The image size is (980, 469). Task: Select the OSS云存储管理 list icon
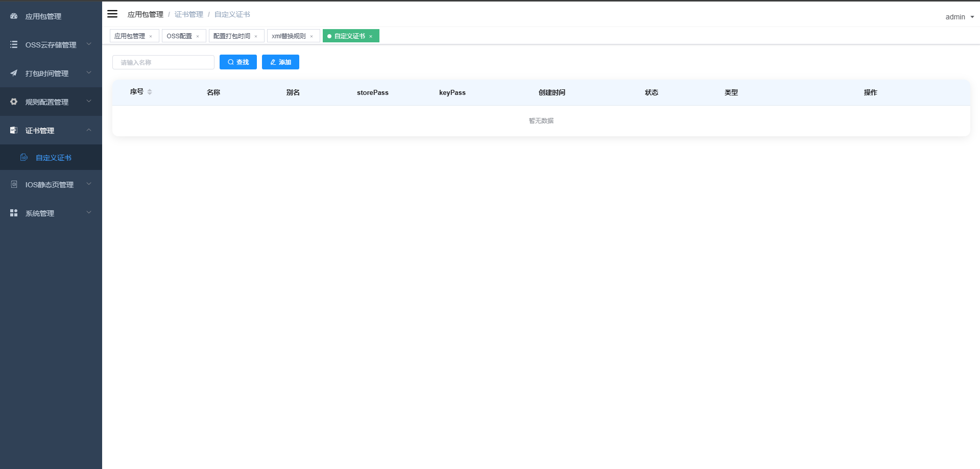click(13, 44)
